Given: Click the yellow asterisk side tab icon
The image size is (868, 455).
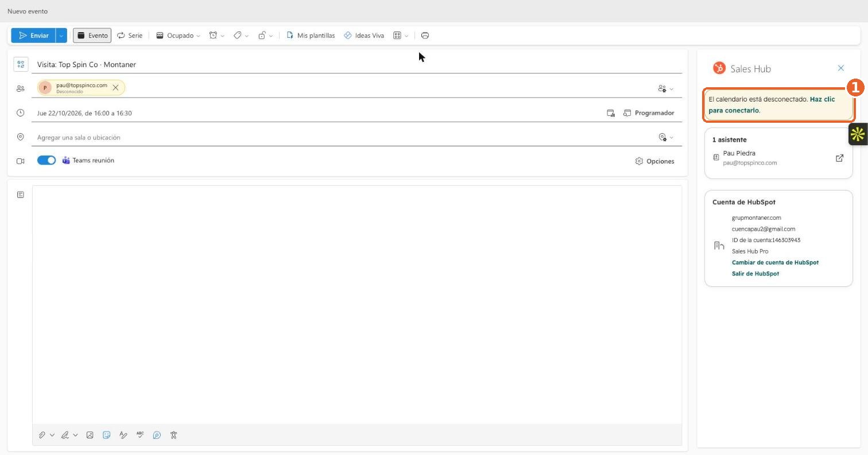Looking at the screenshot, I should tap(858, 135).
